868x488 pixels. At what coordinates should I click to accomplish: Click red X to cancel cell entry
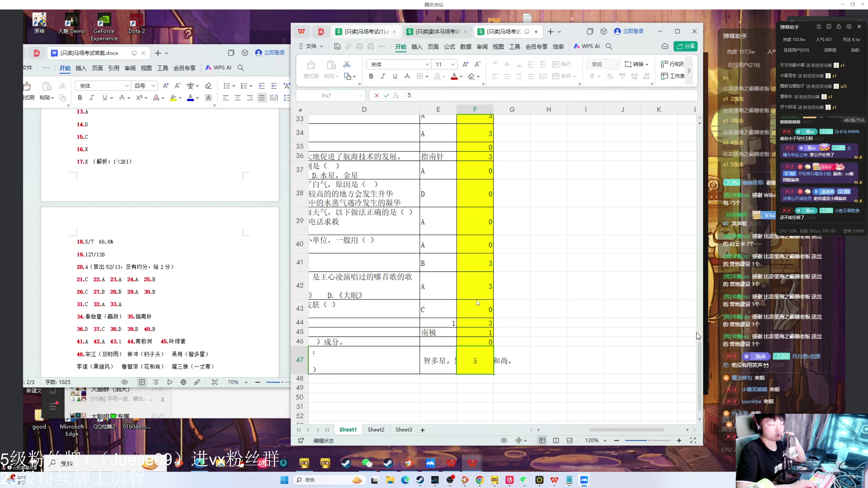click(x=376, y=96)
